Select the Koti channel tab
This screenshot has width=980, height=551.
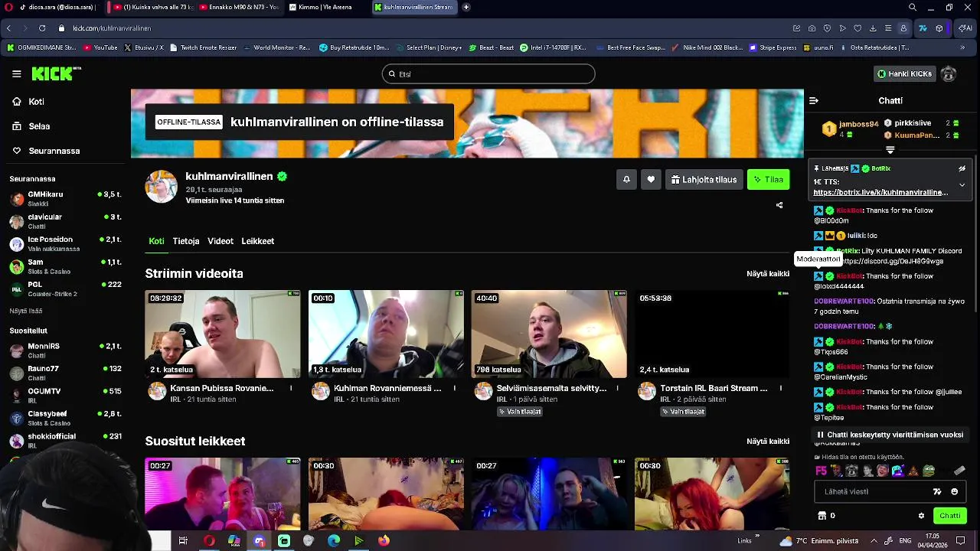(156, 241)
